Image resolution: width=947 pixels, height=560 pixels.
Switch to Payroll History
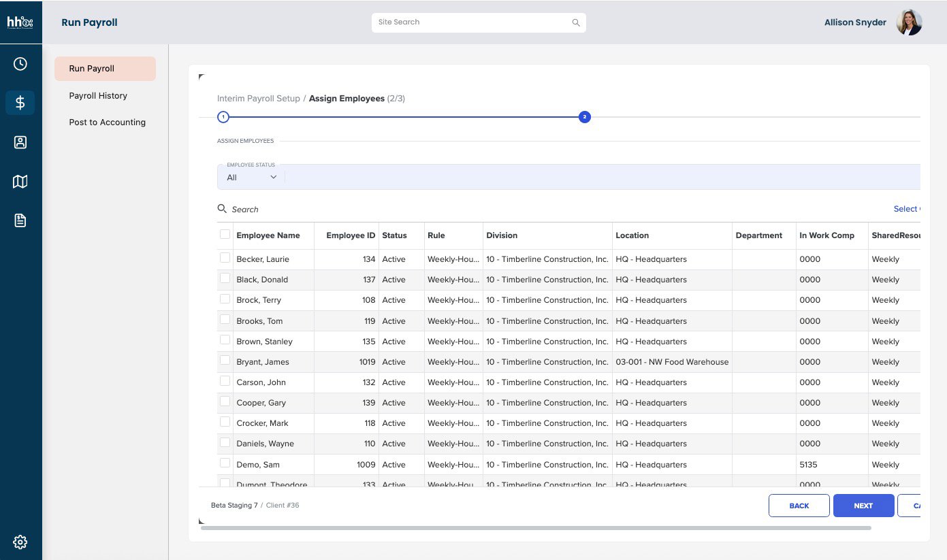98,95
